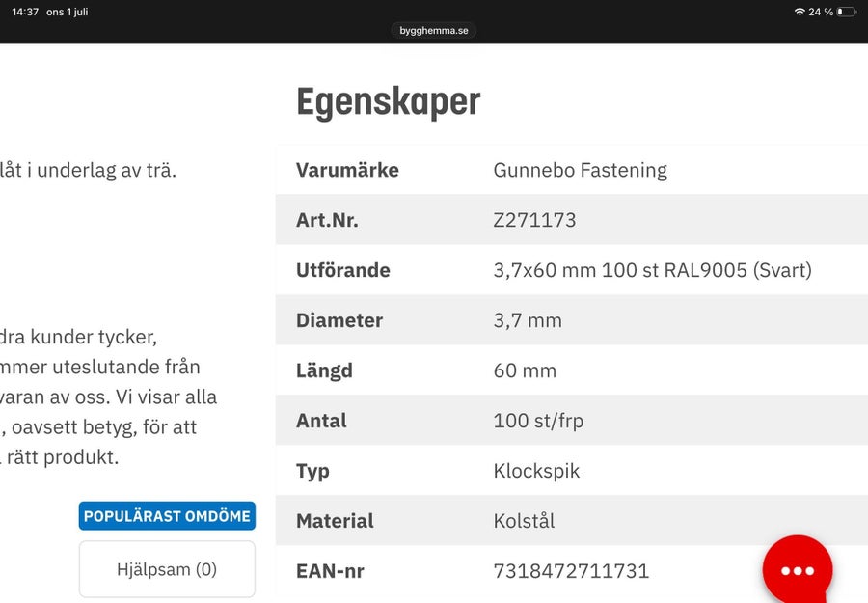Screen dimensions: 868x603
Task: Tap the Wi-Fi status icon
Action: [800, 12]
